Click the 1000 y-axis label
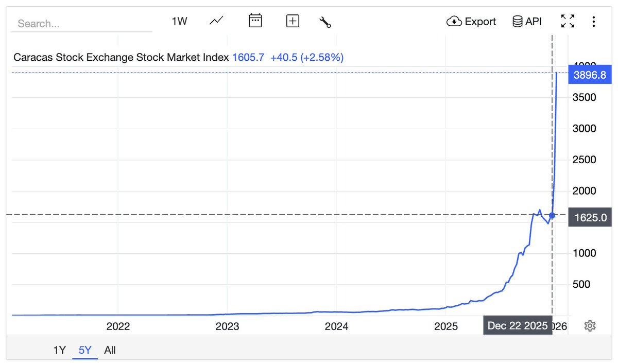The width and height of the screenshot is (618, 364). coord(585,253)
